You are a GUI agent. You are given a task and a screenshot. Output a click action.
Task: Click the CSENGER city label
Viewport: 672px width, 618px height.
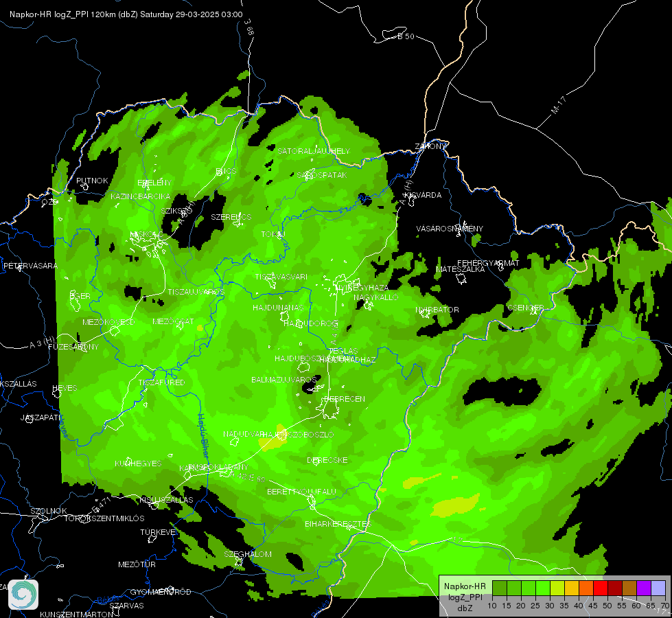point(525,308)
